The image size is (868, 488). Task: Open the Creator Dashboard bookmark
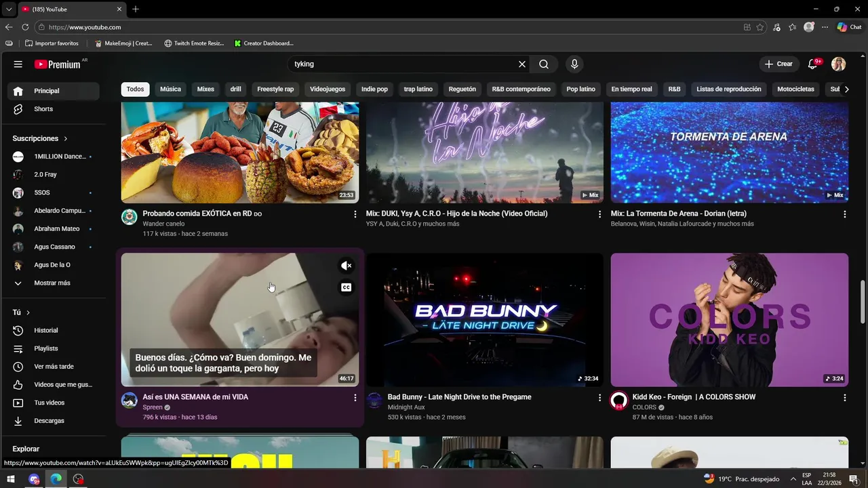[x=264, y=43]
